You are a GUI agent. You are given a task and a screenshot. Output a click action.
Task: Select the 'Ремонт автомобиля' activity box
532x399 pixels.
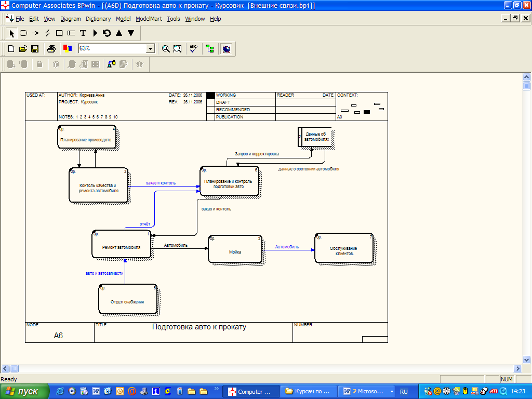click(121, 244)
